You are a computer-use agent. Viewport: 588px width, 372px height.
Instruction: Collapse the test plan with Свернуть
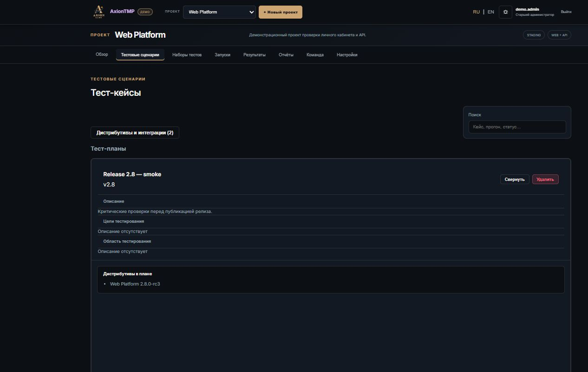(x=515, y=179)
